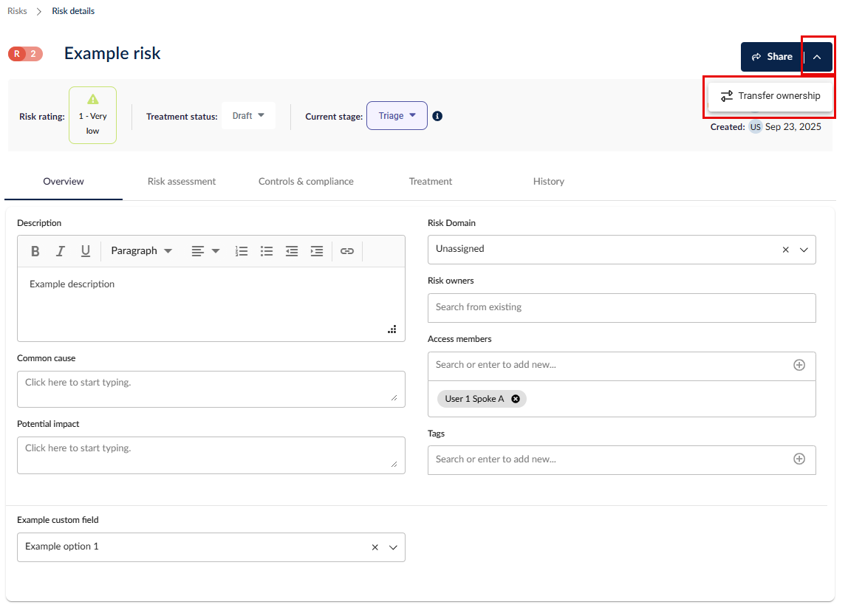Remove User 1 Spoke A access member
This screenshot has width=848, height=616.
pyautogui.click(x=516, y=399)
